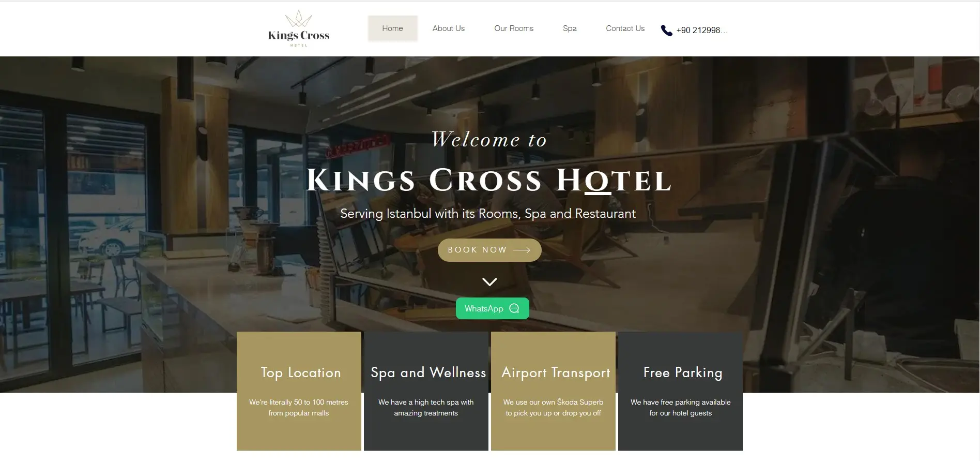Viewport: 980px width, 461px height.
Task: Click the Škoda Superb pickup description
Action: 553,408
